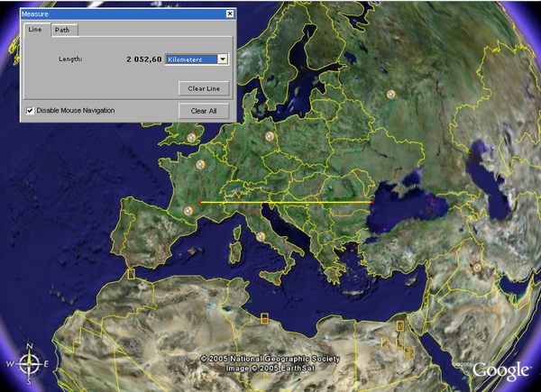Click the placemark icon over Russia
The height and width of the screenshot is (392, 541).
pyautogui.click(x=390, y=94)
